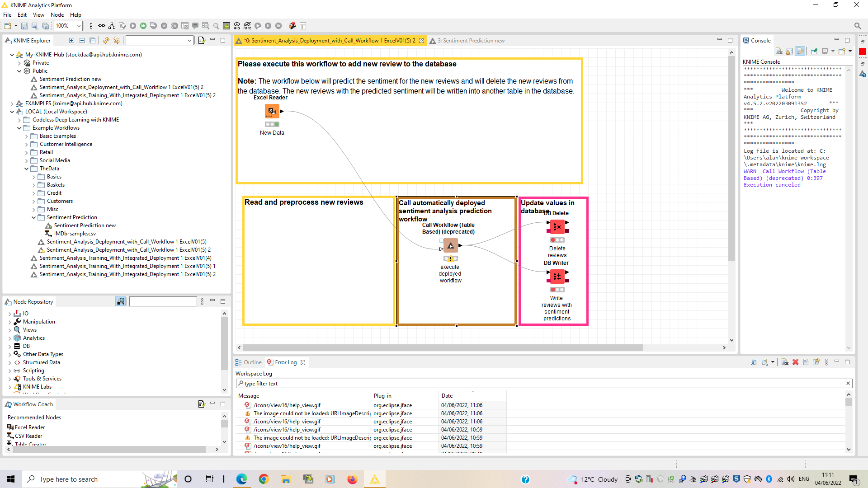868x488 pixels.
Task: Click Windows Start button
Action: (11, 479)
